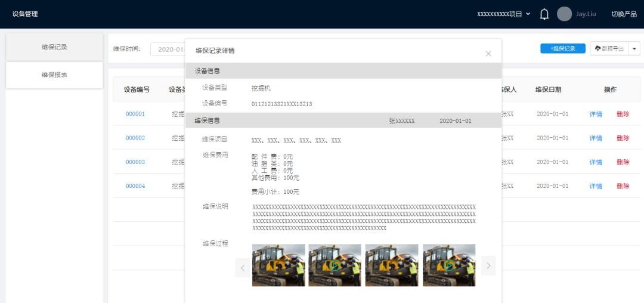Open the first excavator photo thumbnail
Viewport: 644px width, 303px height.
tap(278, 265)
